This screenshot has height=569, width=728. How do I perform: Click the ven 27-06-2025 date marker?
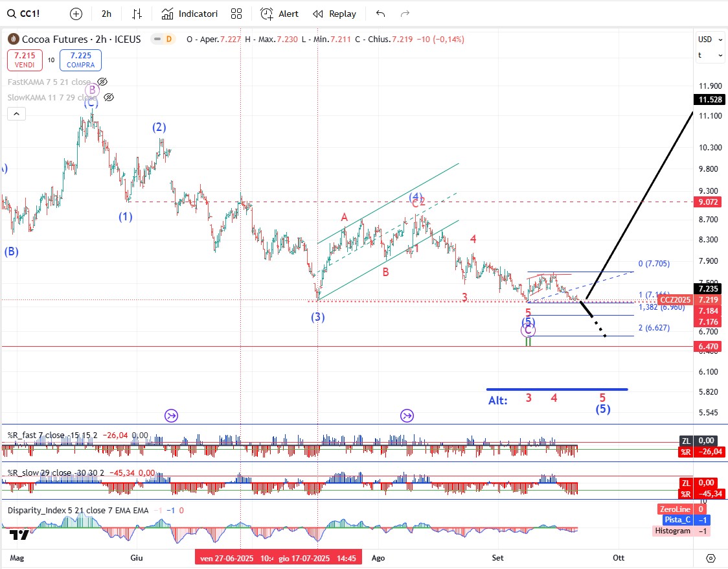coord(234,558)
